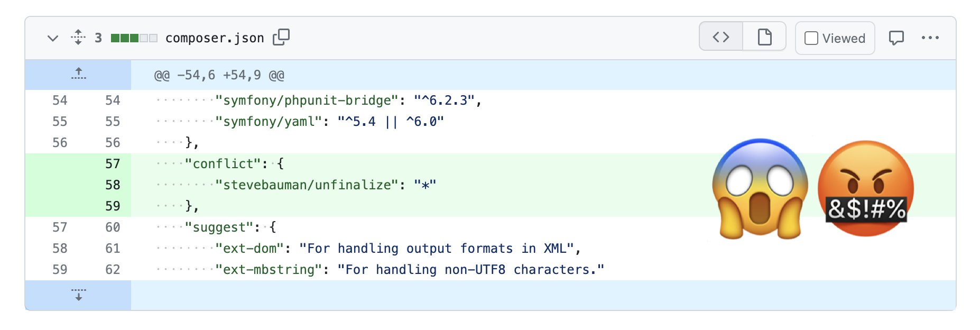This screenshot has width=980, height=330.
Task: Click the scared face emoji
Action: 760,189
